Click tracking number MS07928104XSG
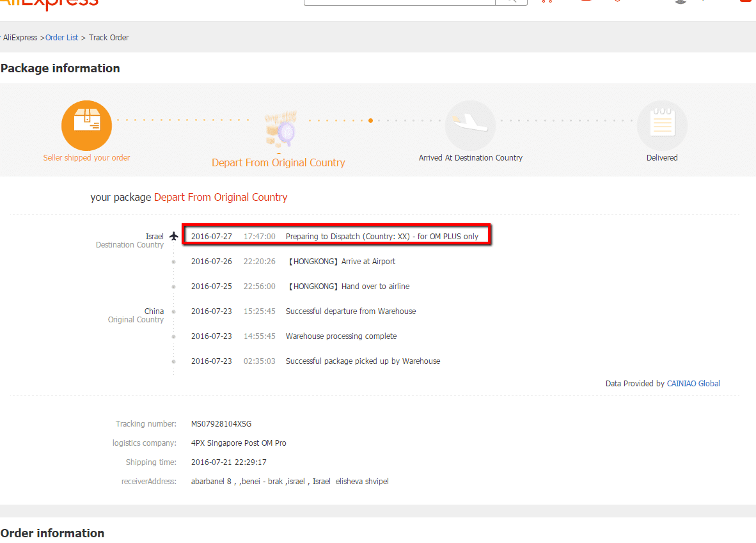The image size is (756, 543). click(x=221, y=424)
